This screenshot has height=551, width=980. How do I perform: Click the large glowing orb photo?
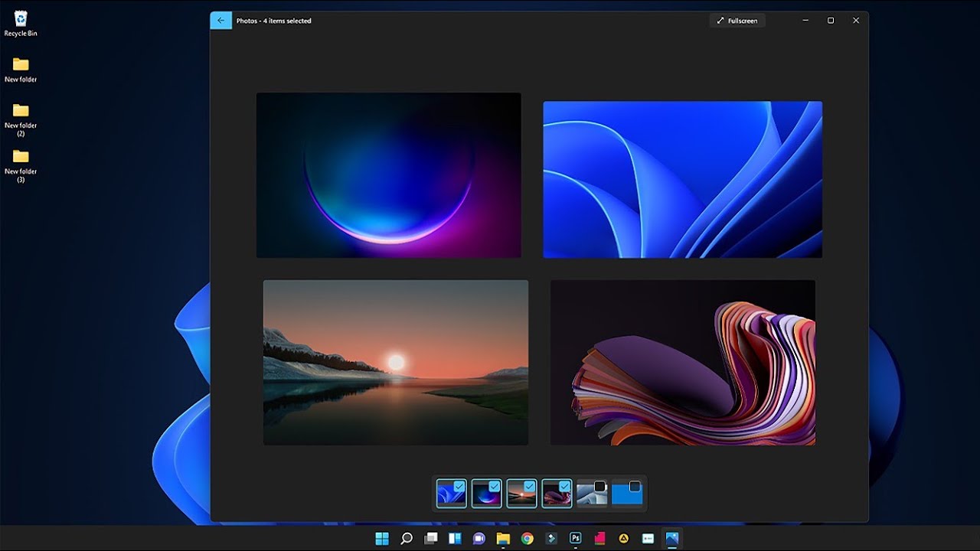(x=389, y=175)
